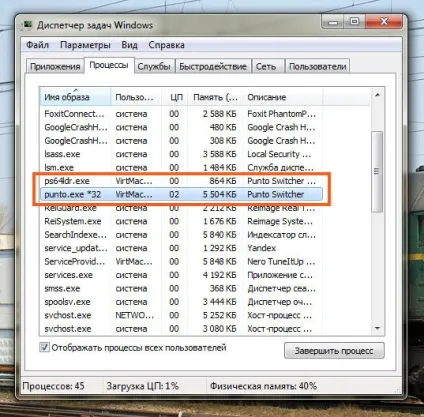Select the lsm.exe process

181,167
